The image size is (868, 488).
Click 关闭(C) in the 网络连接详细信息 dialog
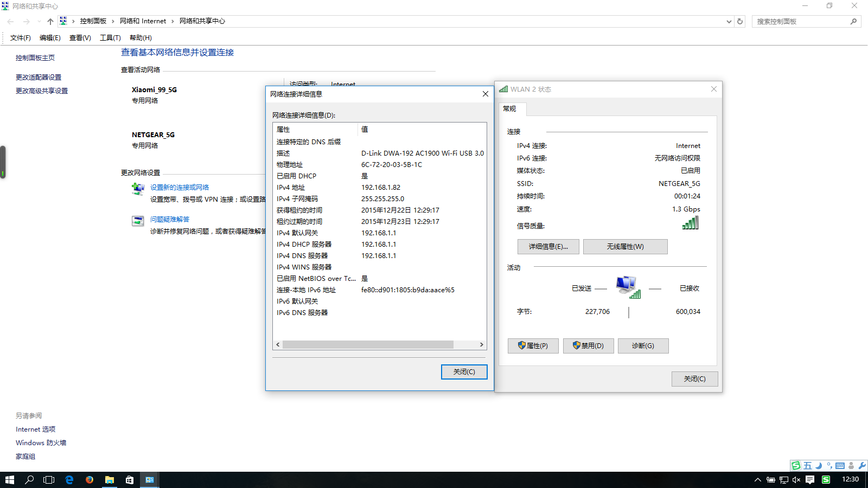pos(464,372)
